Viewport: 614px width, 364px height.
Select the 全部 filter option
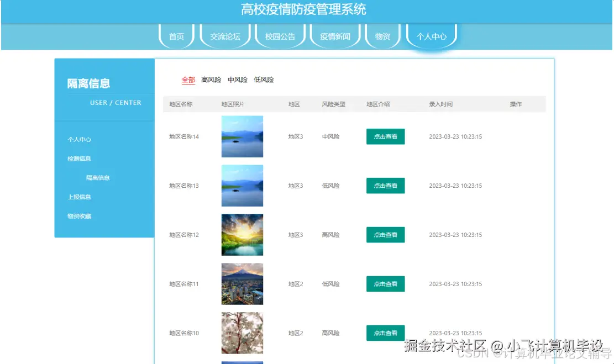188,80
